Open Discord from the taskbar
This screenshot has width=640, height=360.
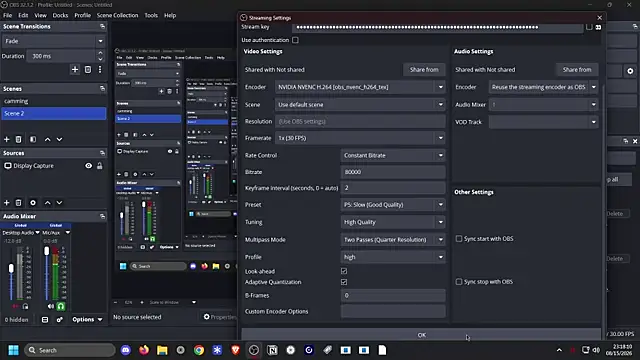coord(126,350)
